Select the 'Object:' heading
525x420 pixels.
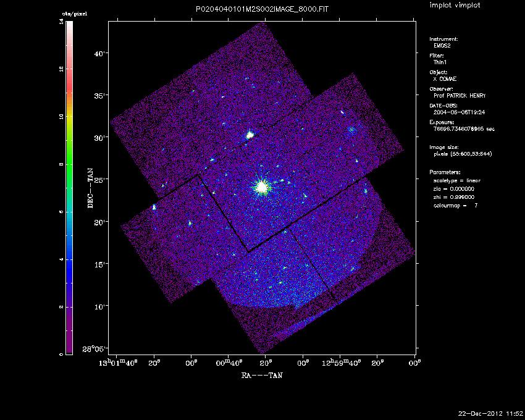[439, 72]
